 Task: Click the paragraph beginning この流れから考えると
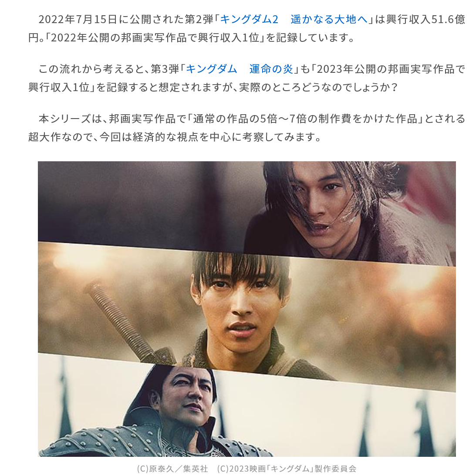coord(246,78)
